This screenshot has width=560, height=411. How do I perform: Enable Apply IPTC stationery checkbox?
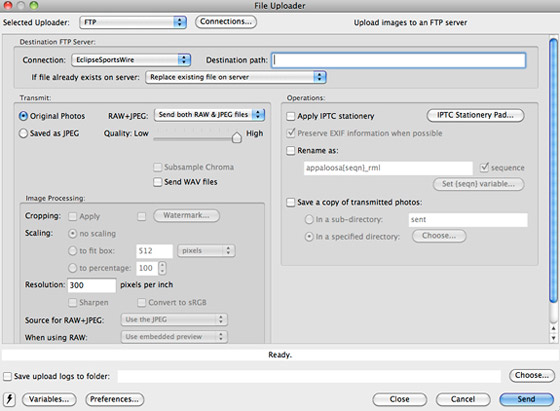tap(291, 116)
